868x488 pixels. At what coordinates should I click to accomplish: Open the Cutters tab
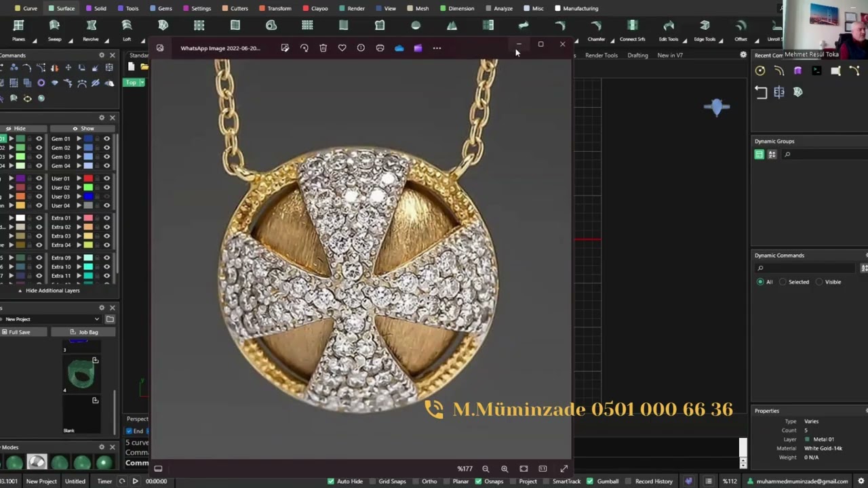[x=235, y=8]
